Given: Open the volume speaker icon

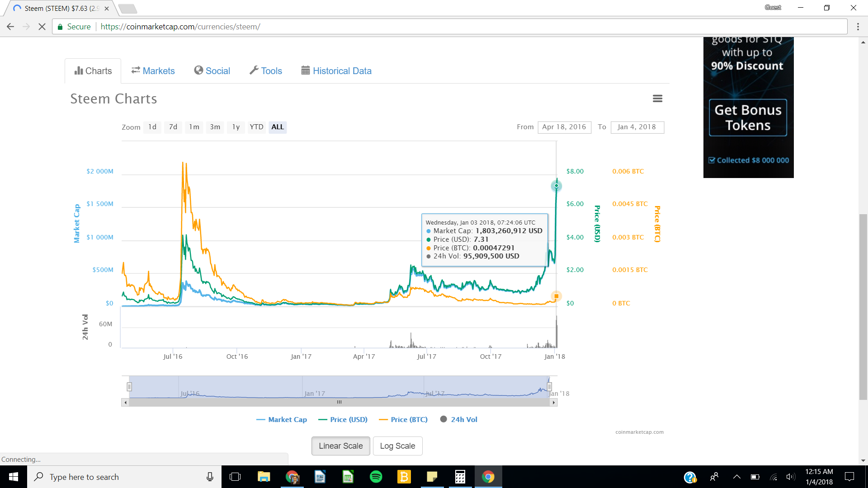Looking at the screenshot, I should click(790, 477).
